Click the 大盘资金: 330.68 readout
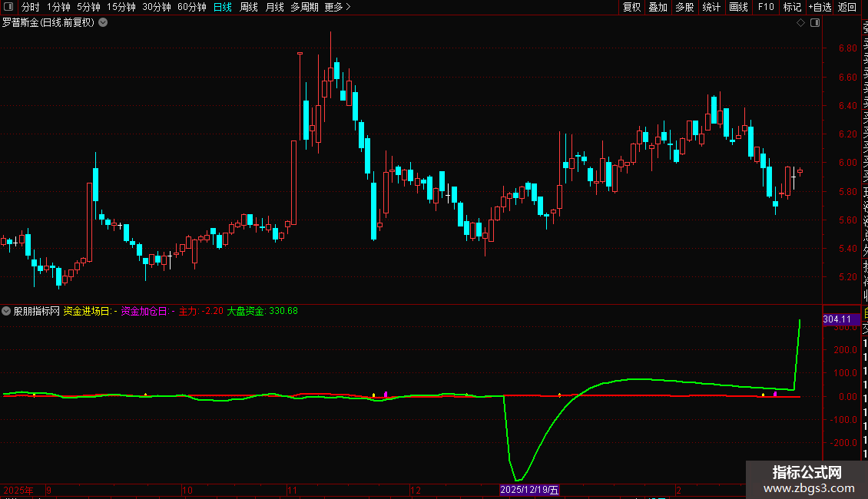 coord(263,312)
